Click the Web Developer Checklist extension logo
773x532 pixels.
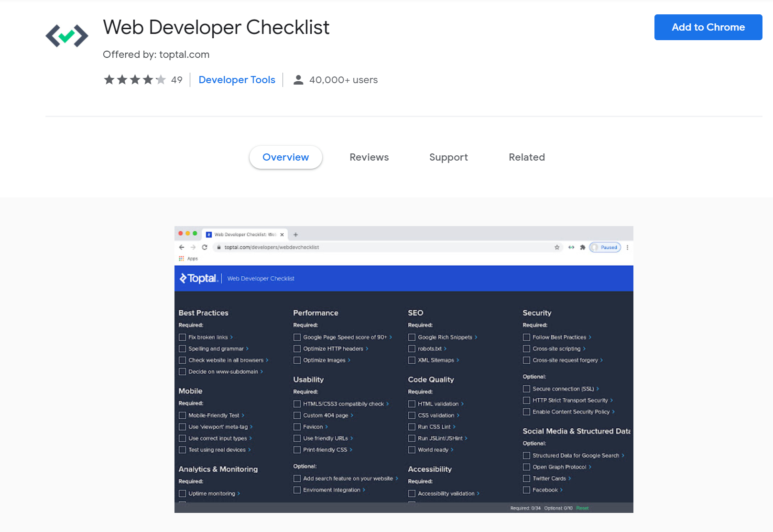point(67,36)
